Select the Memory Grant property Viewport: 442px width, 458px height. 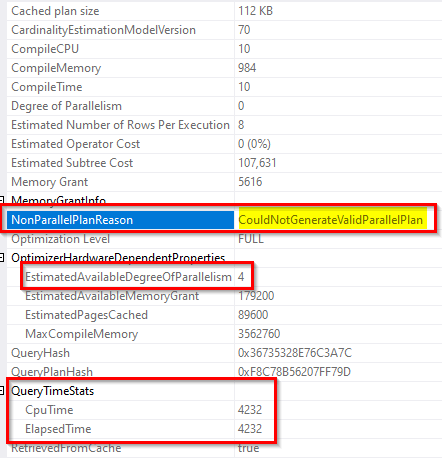(50, 182)
